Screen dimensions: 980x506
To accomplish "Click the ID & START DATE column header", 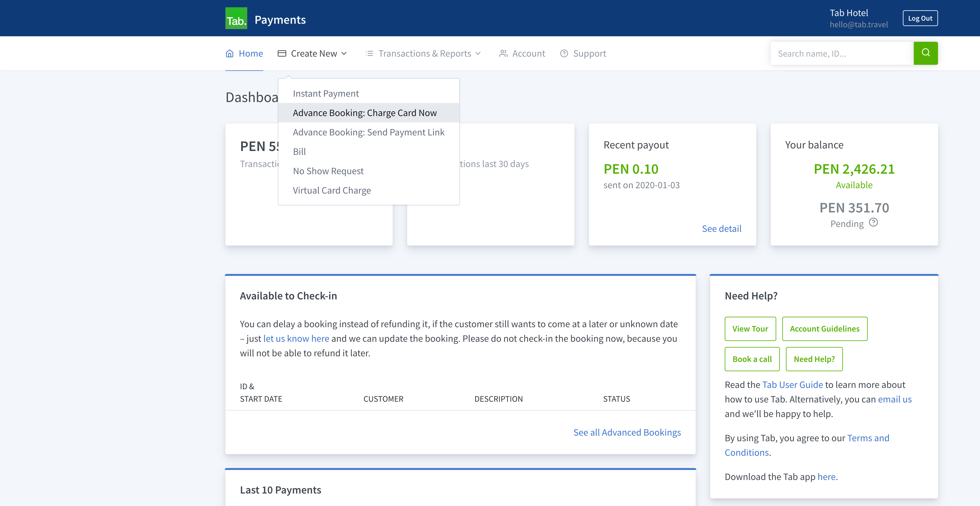I will (261, 393).
